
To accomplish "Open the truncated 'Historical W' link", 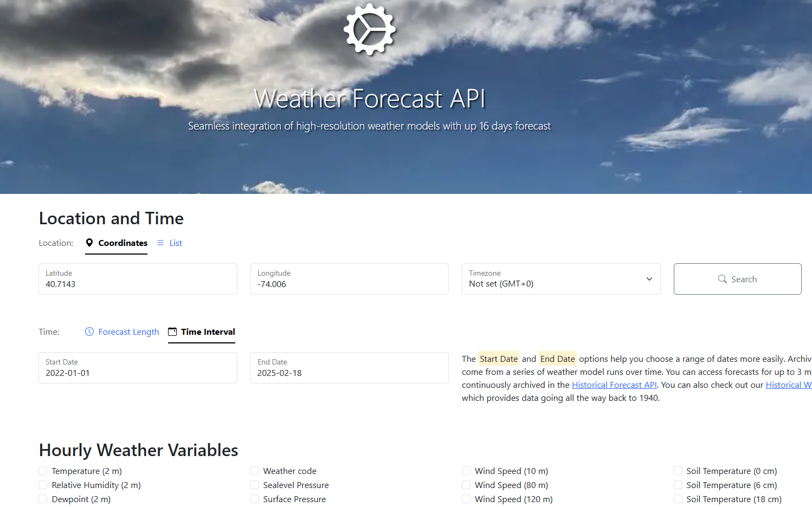I will [789, 385].
